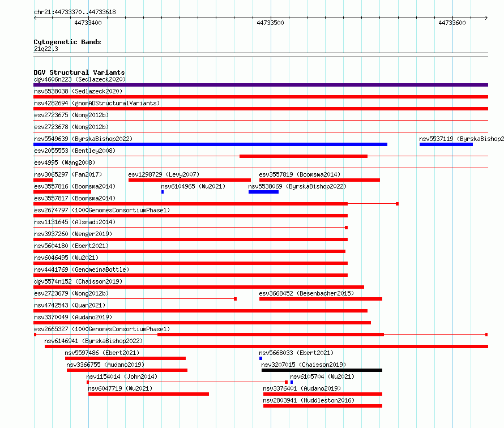
Task: Click the small blue nsv6104965 marker
Action: click(163, 192)
